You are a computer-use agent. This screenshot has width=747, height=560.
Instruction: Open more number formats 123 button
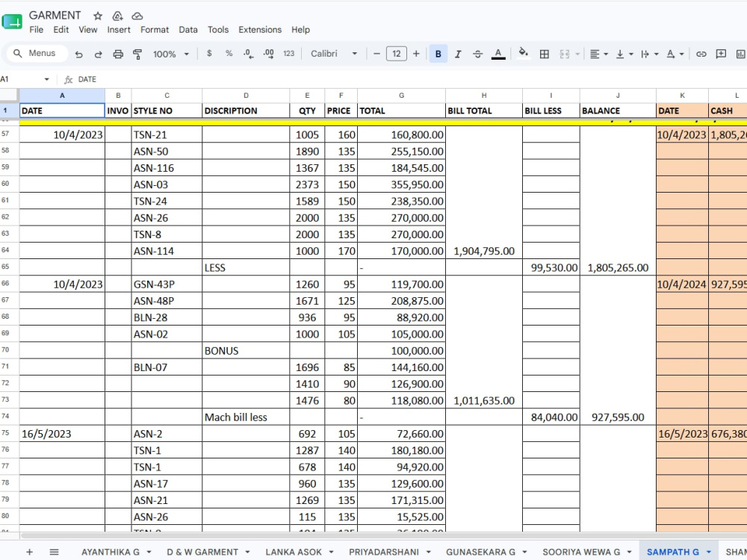coord(288,54)
